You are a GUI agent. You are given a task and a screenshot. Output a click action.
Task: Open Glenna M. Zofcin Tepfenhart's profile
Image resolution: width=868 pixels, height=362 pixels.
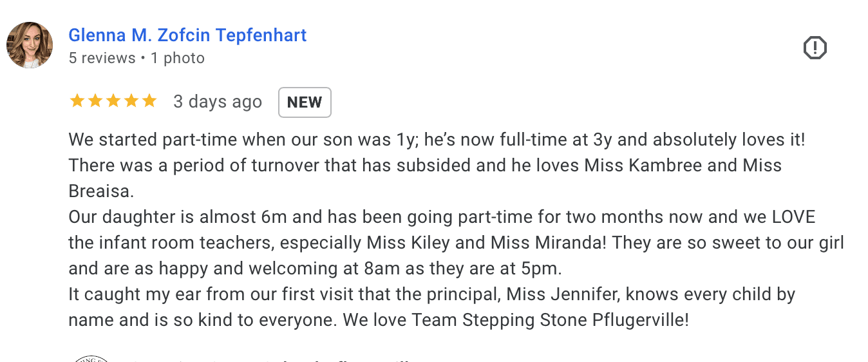tap(187, 35)
